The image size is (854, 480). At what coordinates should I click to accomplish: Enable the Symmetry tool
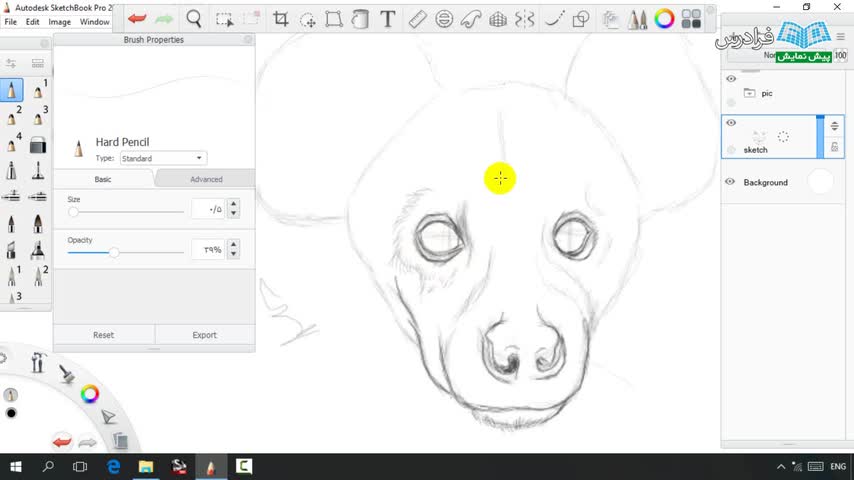[x=525, y=19]
